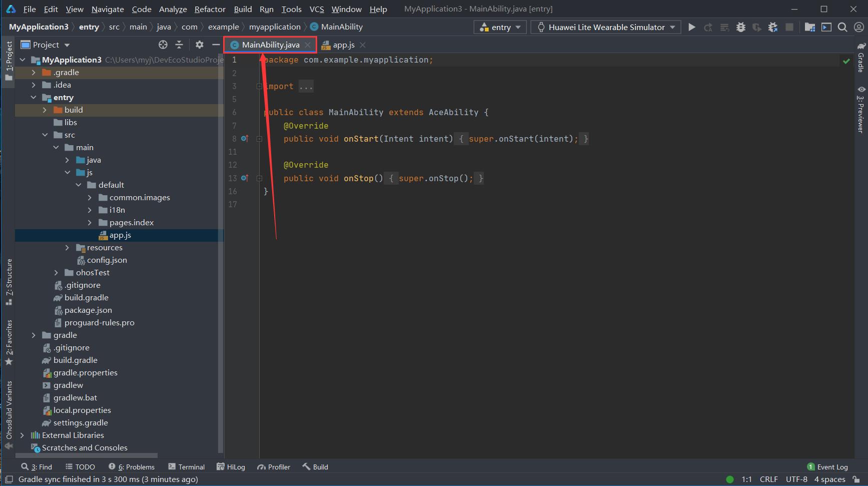Close the MainAbility.java tab
The image size is (868, 486).
click(x=308, y=45)
